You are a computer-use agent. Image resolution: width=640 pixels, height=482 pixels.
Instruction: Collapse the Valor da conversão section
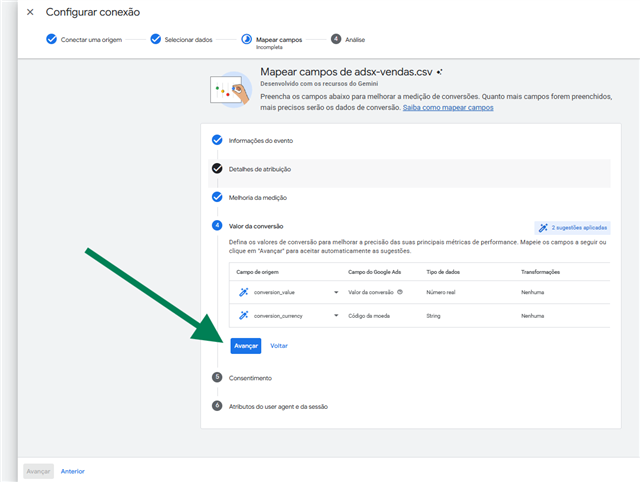click(256, 227)
